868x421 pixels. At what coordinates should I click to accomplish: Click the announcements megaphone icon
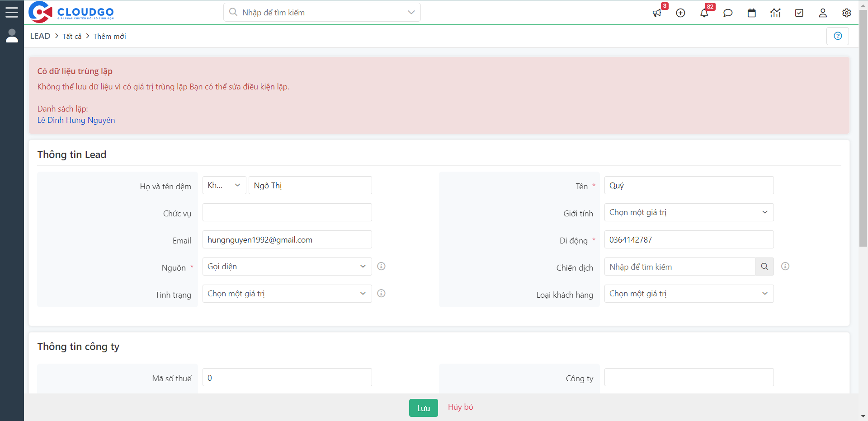657,13
